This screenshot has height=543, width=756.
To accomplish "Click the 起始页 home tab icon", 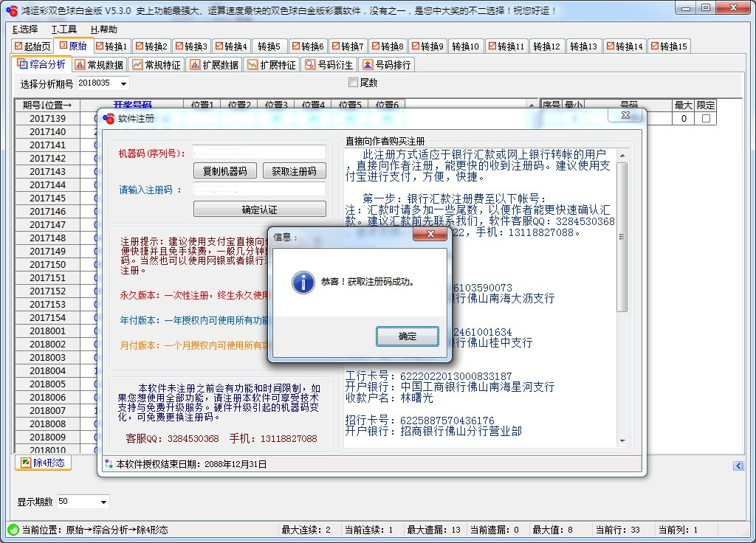I will [x=18, y=46].
